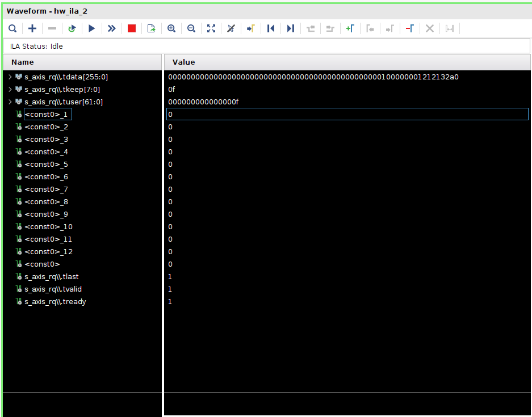This screenshot has height=417, width=532.
Task: Zoom out of the waveform
Action: [191, 28]
